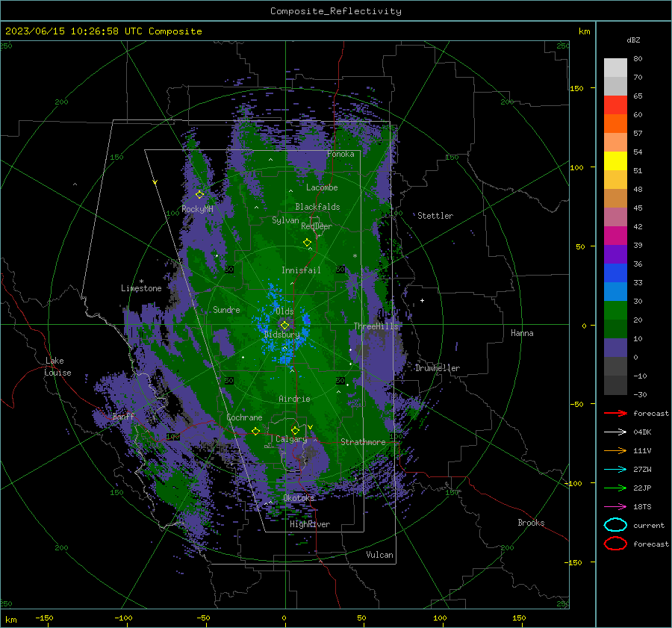Viewport: 672px width, 628px height.
Task: Click the 10 dBZ purple color swatch
Action: coord(615,347)
